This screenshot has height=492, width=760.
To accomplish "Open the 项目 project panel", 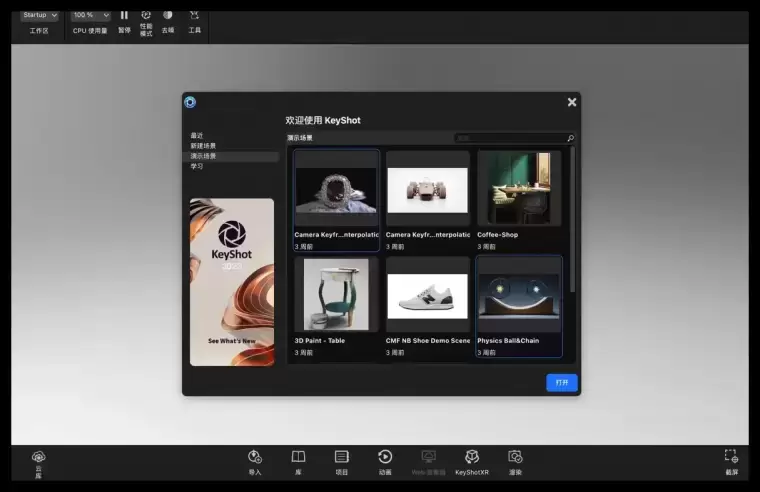I will [x=341, y=457].
